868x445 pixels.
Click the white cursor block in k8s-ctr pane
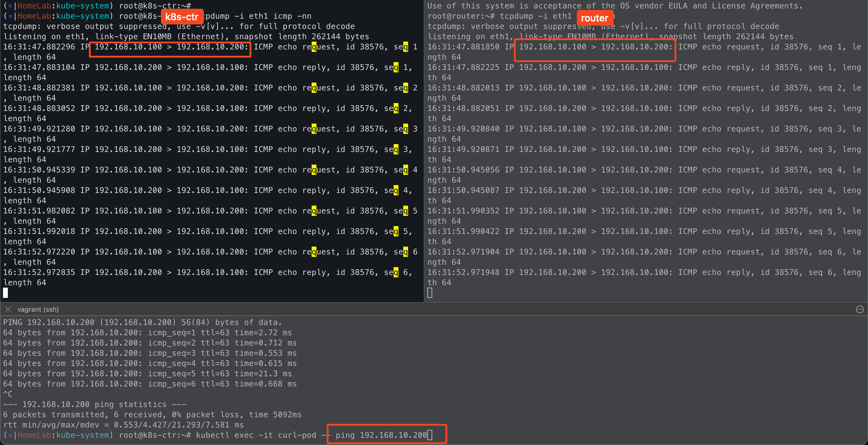click(5, 293)
